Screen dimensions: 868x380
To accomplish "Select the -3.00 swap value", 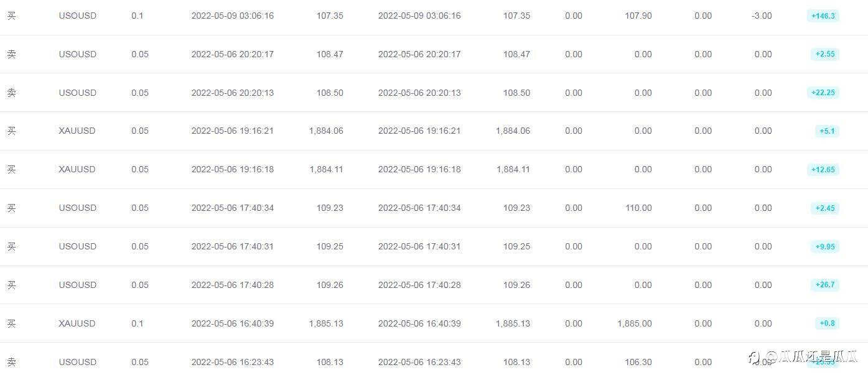I will 762,16.
